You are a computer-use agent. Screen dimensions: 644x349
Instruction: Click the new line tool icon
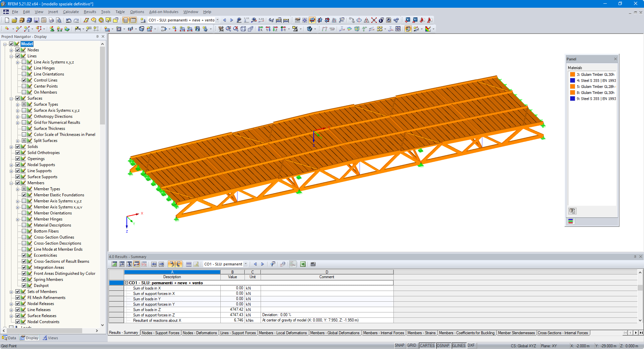[19, 29]
